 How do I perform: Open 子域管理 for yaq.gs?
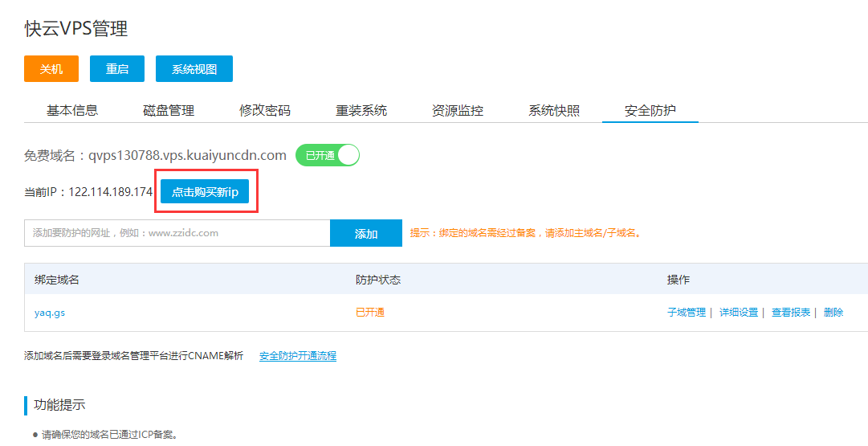tap(686, 313)
